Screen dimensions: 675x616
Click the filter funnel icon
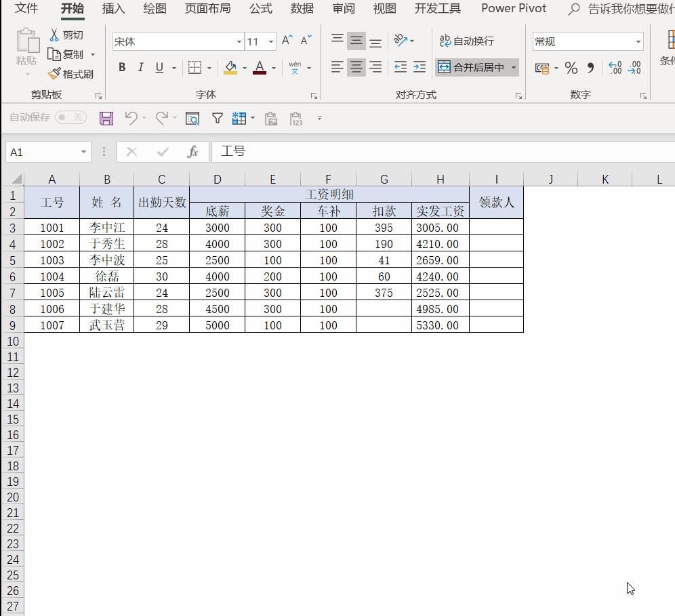[x=218, y=119]
